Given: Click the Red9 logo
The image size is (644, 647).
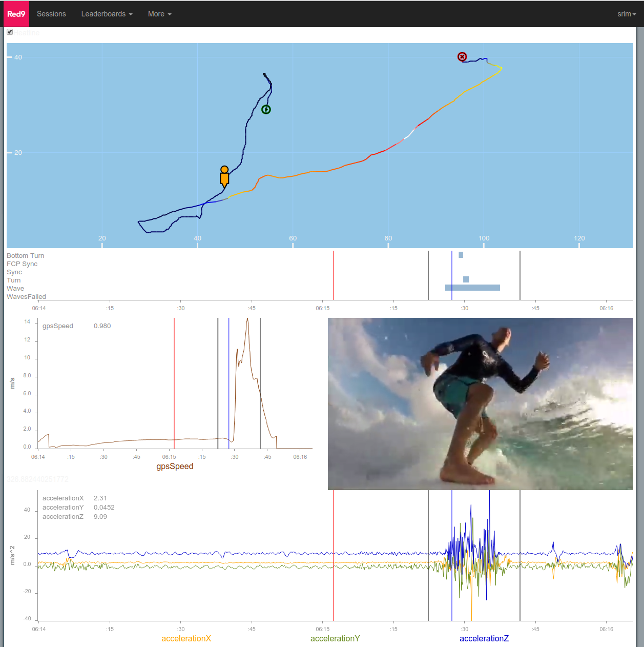Looking at the screenshot, I should 16,14.
